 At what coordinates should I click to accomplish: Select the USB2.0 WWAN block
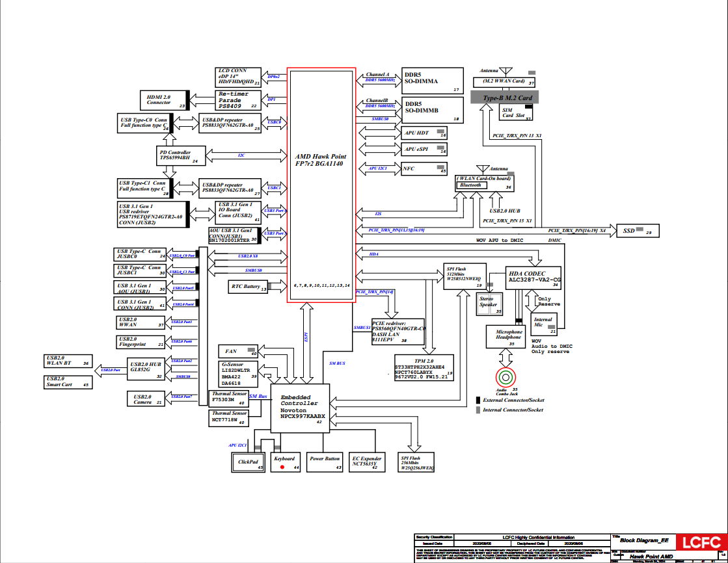(x=140, y=322)
